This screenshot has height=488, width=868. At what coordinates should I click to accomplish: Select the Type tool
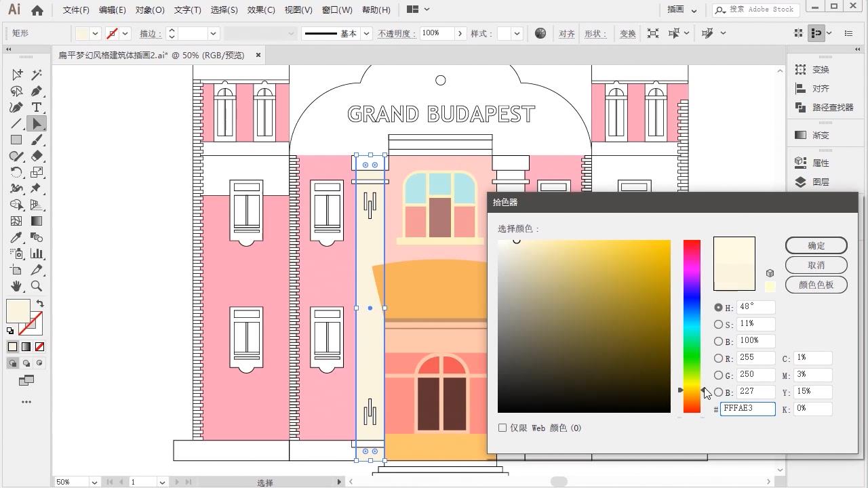37,107
